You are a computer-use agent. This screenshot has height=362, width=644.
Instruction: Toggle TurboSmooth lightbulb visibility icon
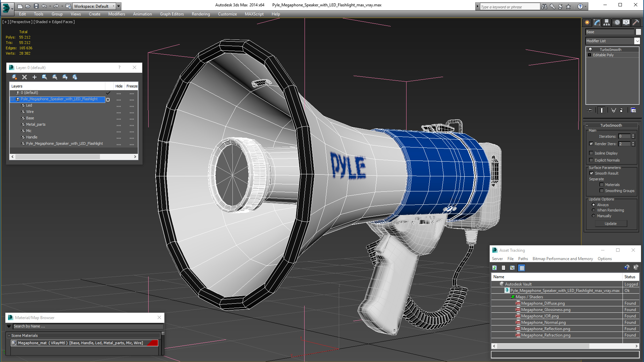point(590,50)
